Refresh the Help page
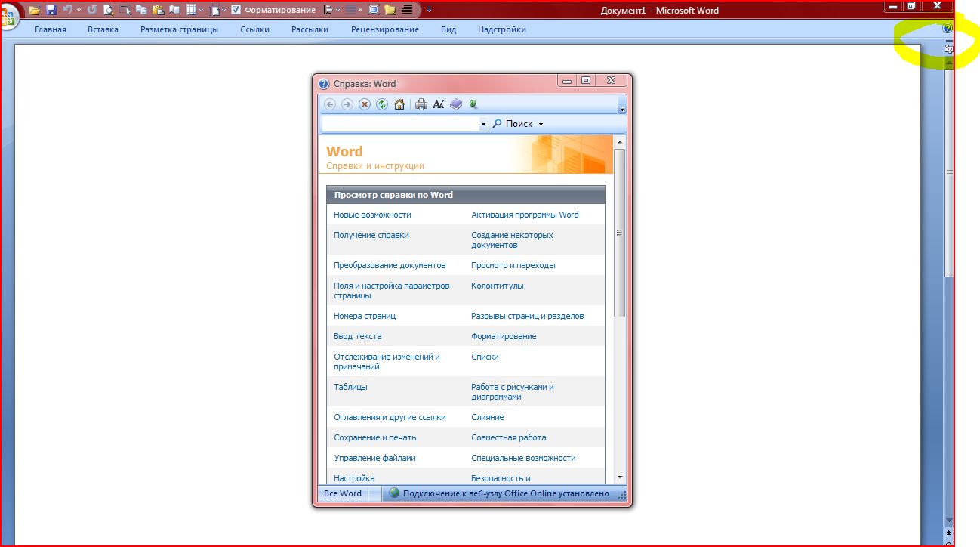The height and width of the screenshot is (547, 980). [382, 104]
